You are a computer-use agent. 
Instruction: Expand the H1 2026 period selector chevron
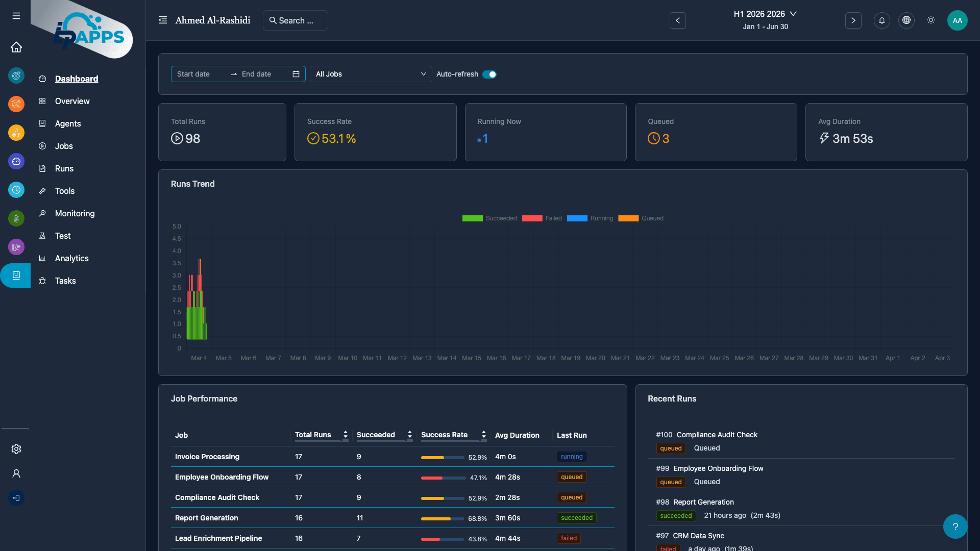(793, 14)
